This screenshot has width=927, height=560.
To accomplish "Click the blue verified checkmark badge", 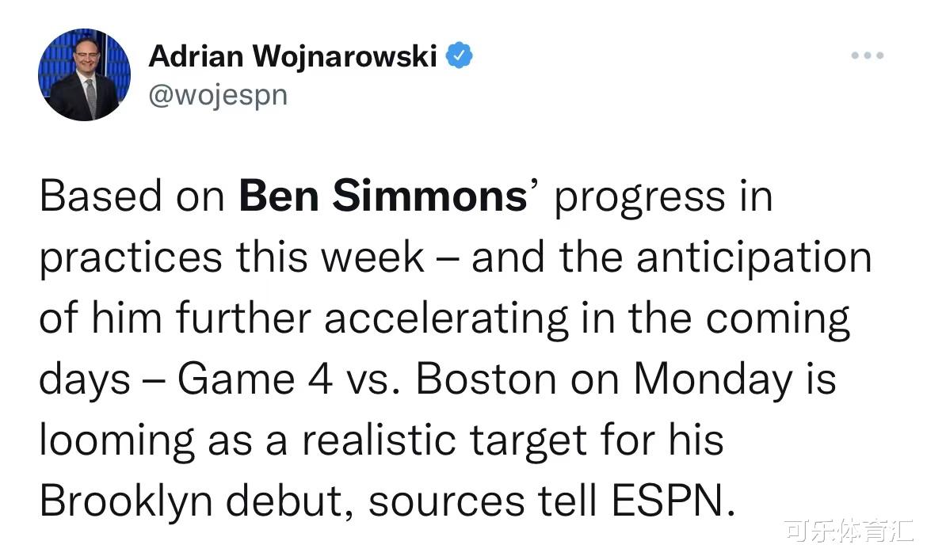I will pos(459,56).
